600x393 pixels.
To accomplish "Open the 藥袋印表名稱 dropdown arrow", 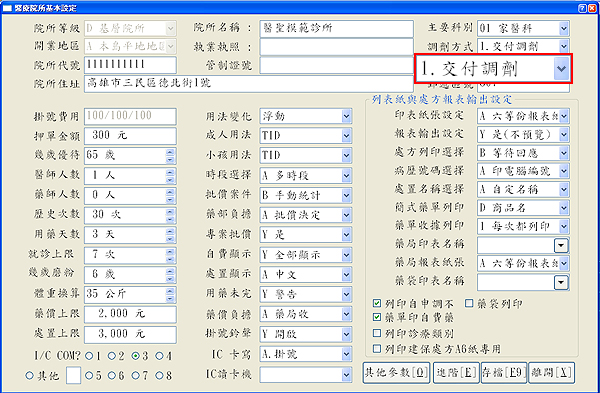I will tap(561, 282).
